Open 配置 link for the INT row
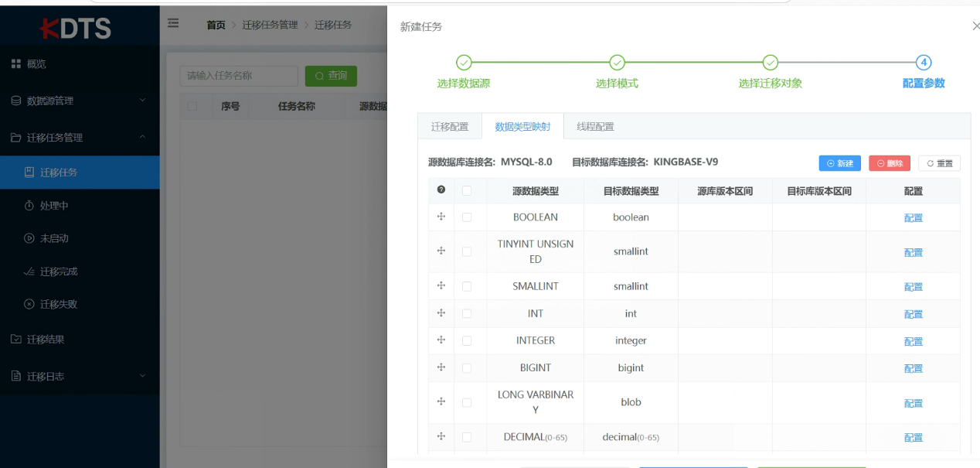Image resolution: width=980 pixels, height=468 pixels. pos(913,314)
